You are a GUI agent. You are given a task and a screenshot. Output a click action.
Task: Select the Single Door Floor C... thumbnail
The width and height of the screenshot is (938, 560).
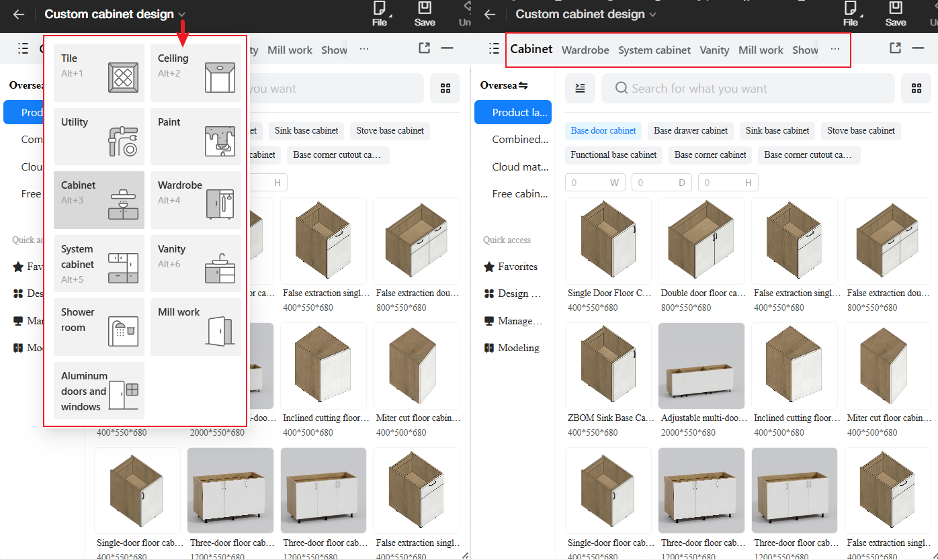click(x=608, y=241)
